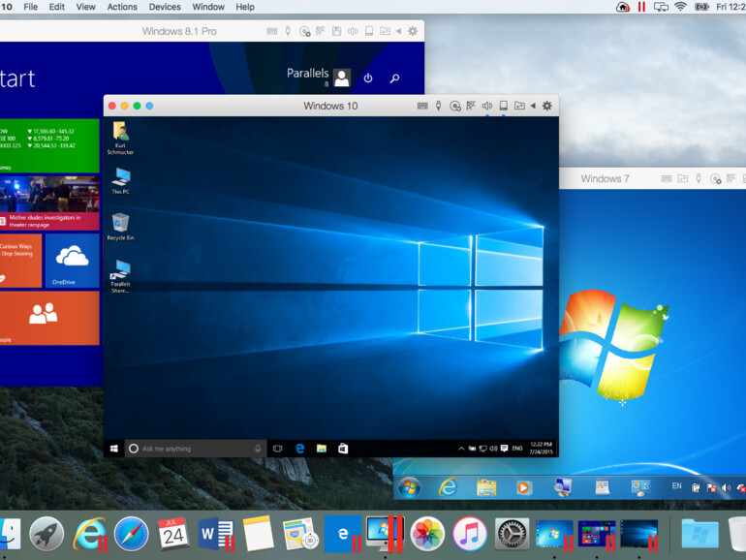746x560 pixels.
Task: Open File Explorer on Windows 10 taskbar
Action: (x=322, y=449)
